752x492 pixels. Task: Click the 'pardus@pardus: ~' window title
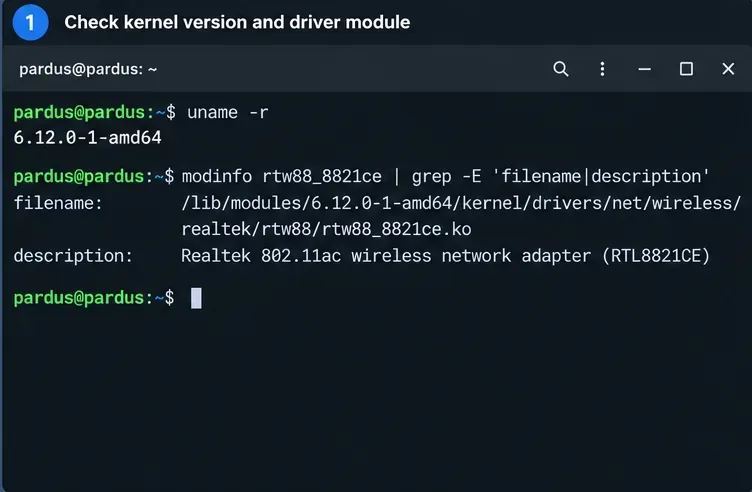coord(88,70)
